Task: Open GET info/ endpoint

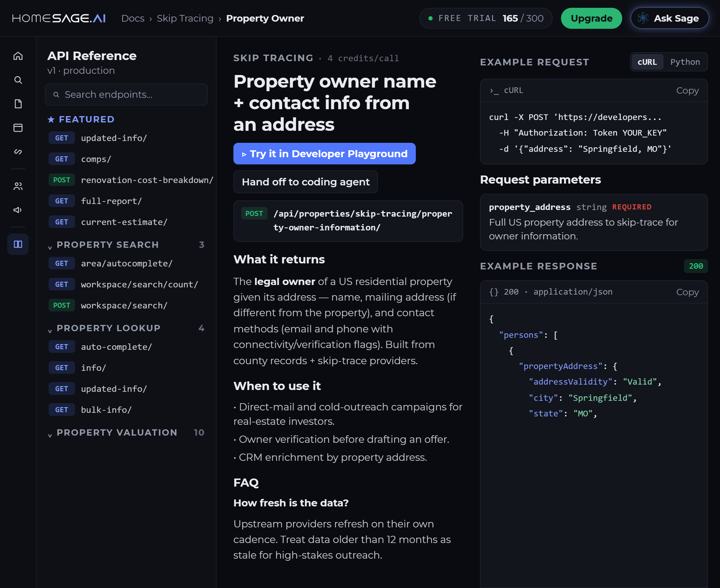Action: (126, 367)
